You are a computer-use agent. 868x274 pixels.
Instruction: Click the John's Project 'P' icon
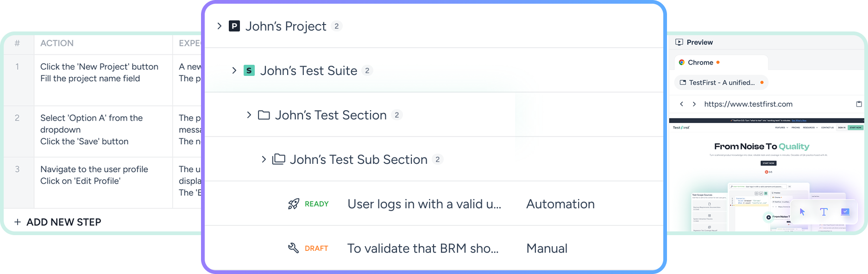pos(234,26)
